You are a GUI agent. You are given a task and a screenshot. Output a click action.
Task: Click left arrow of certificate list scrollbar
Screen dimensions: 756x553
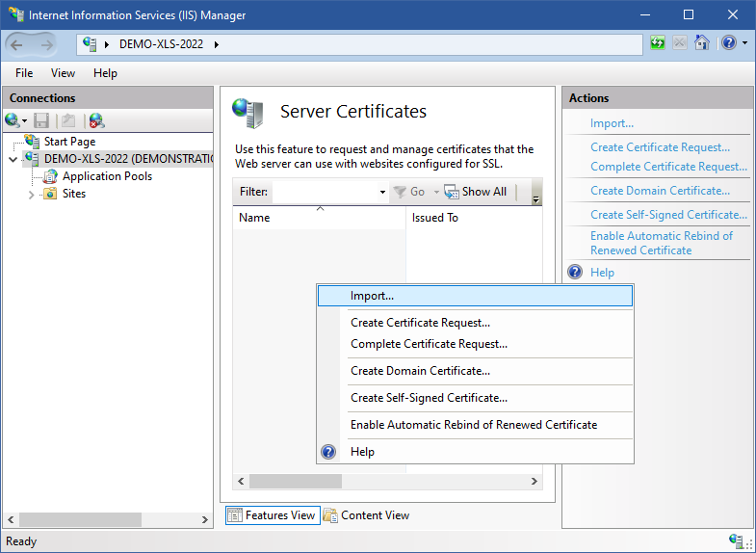point(241,481)
